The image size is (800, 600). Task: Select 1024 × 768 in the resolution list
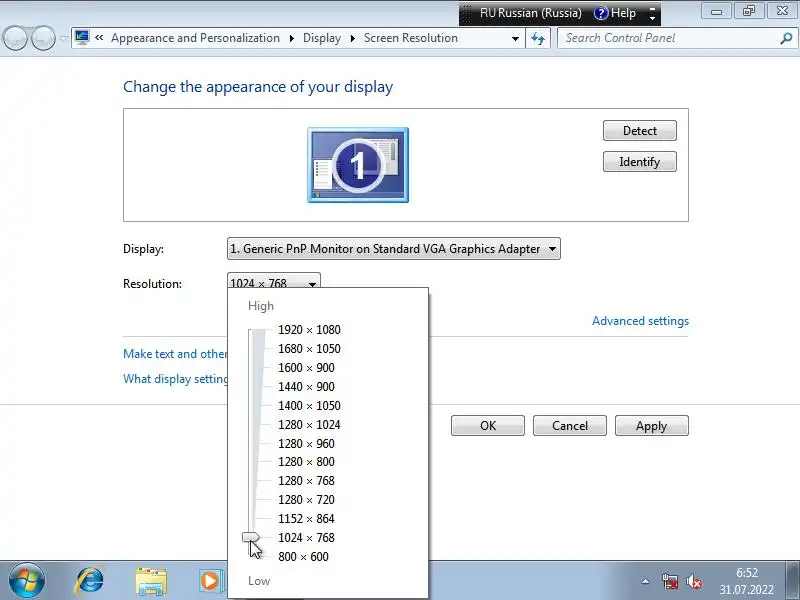[306, 537]
